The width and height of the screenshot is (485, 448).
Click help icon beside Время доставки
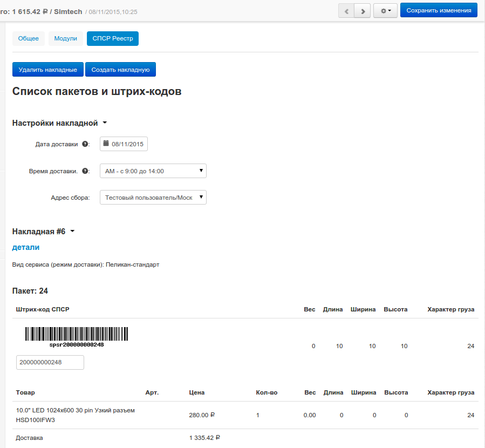[x=85, y=171]
